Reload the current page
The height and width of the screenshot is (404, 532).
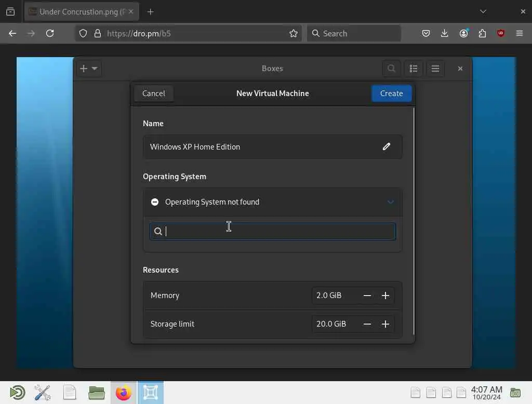[50, 33]
